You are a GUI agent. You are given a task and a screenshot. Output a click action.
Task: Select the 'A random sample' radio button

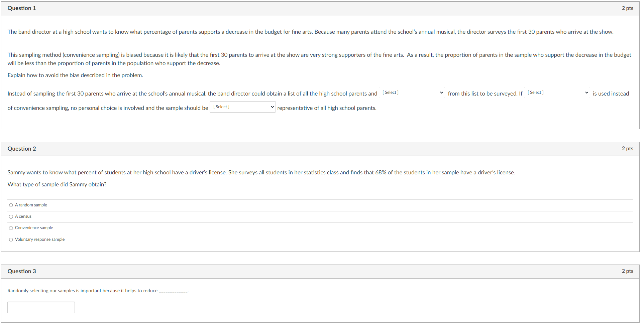pyautogui.click(x=11, y=205)
